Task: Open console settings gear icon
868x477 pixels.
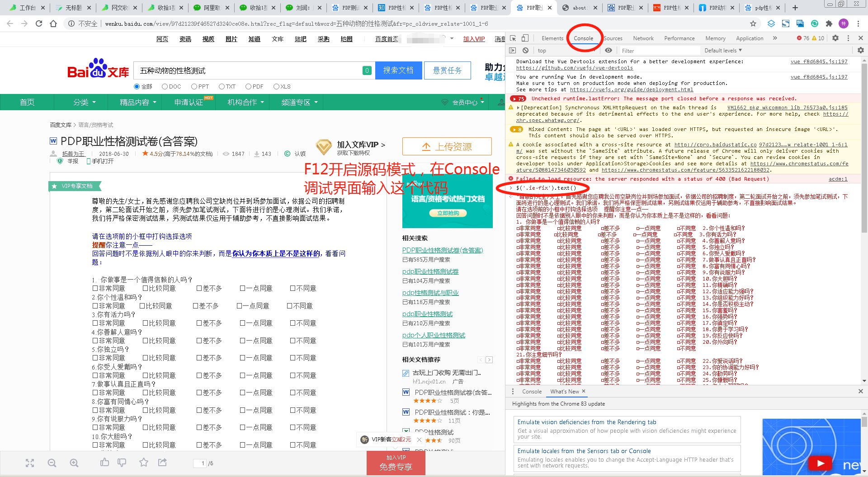Action: coord(861,51)
